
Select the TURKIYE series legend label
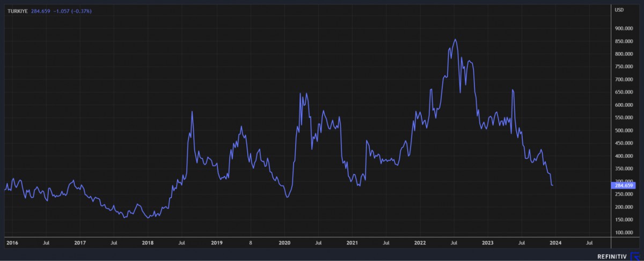(x=16, y=11)
